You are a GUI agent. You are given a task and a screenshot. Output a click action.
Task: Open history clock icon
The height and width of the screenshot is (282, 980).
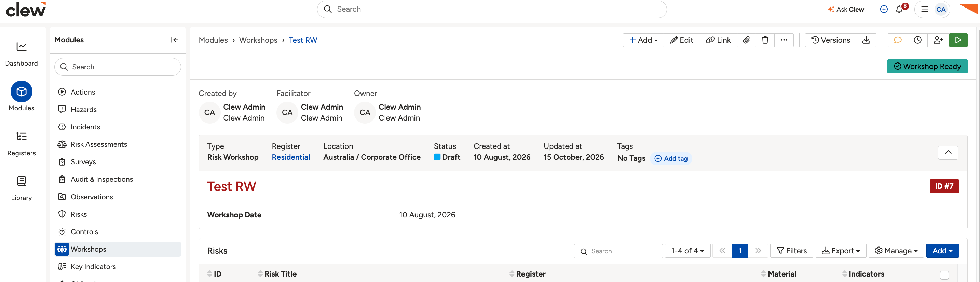917,40
